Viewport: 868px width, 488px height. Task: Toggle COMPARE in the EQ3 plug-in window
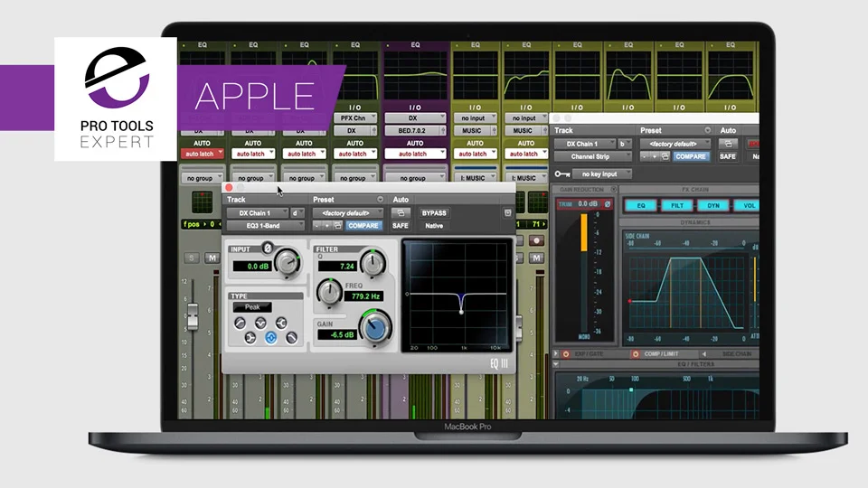tap(363, 226)
